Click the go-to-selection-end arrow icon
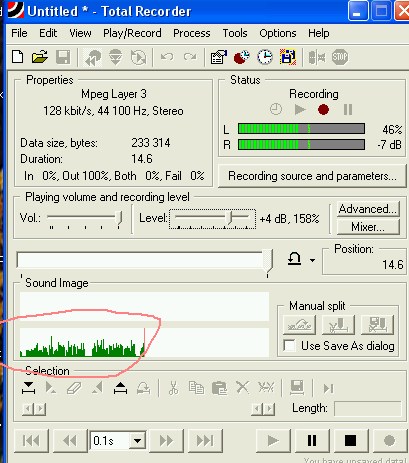 coord(328,388)
